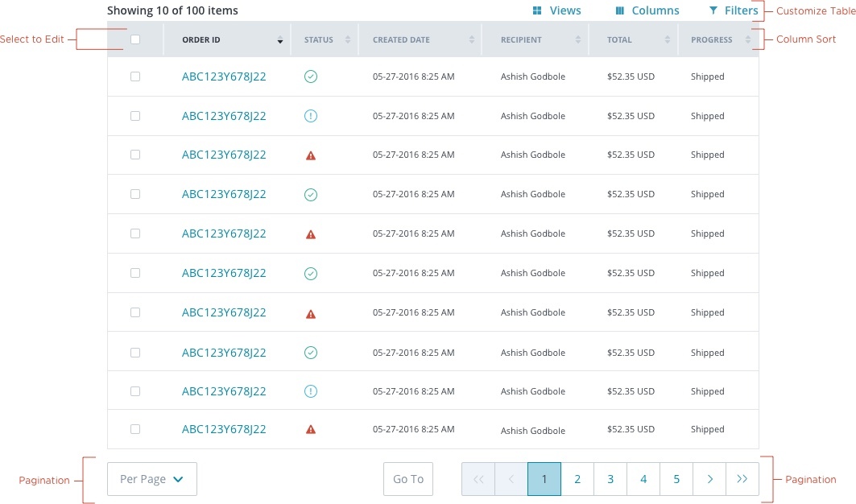The image size is (856, 504).
Task: Open the Per Page dropdown
Action: [x=152, y=479]
